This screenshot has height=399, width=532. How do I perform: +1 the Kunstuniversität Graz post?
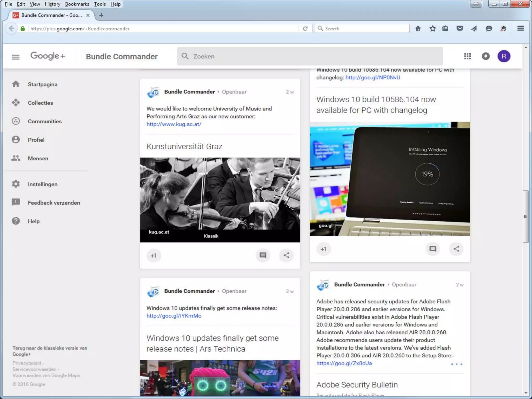(154, 255)
